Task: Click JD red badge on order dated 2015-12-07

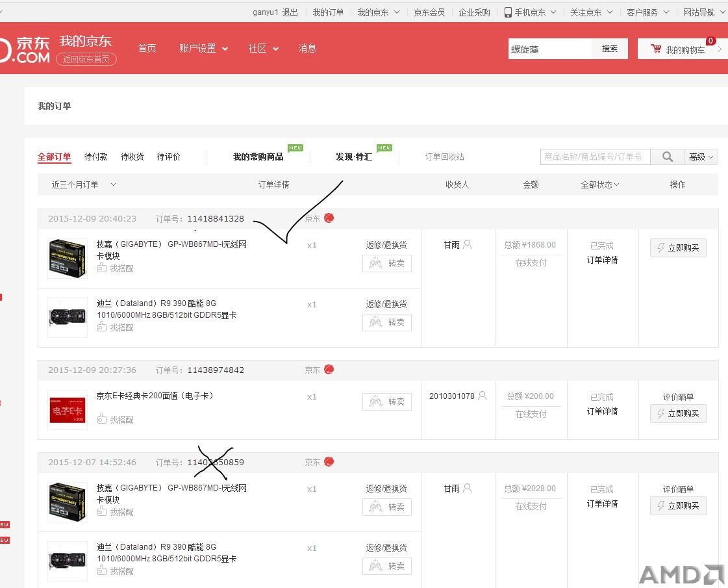Action: click(x=329, y=462)
